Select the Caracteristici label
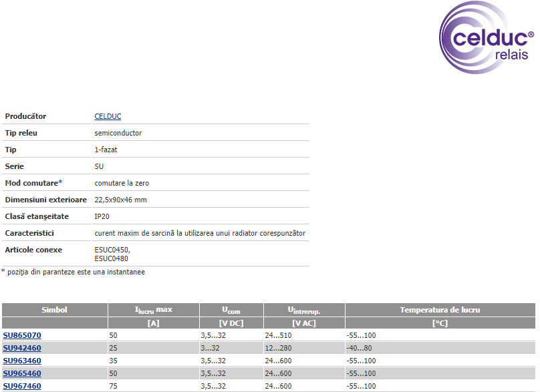 (x=29, y=233)
